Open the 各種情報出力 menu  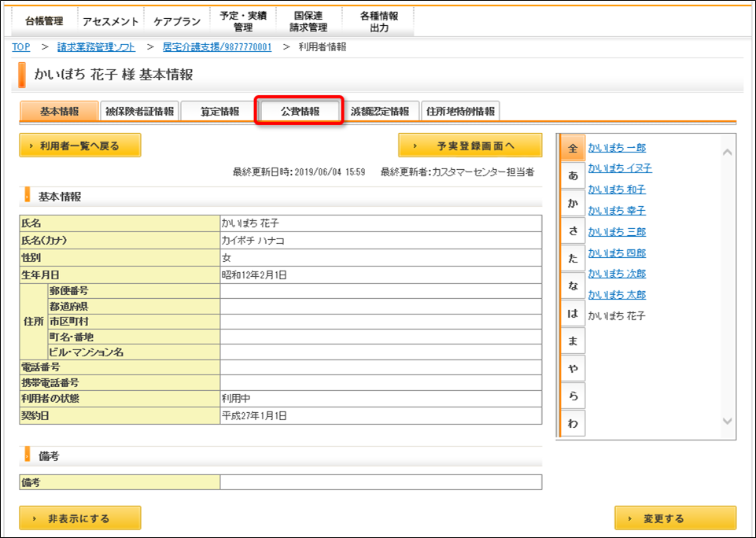378,22
